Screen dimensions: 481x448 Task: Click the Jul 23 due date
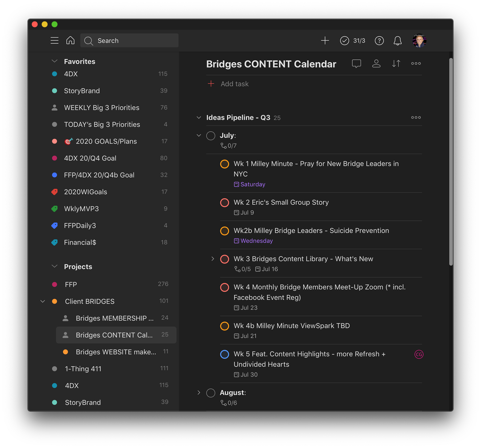tap(246, 308)
